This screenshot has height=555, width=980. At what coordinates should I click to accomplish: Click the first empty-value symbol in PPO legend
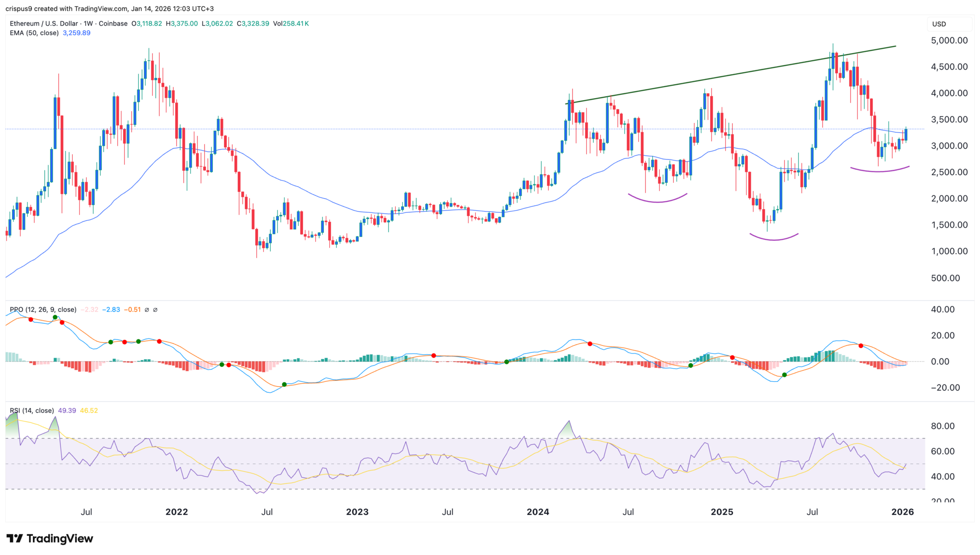(147, 310)
